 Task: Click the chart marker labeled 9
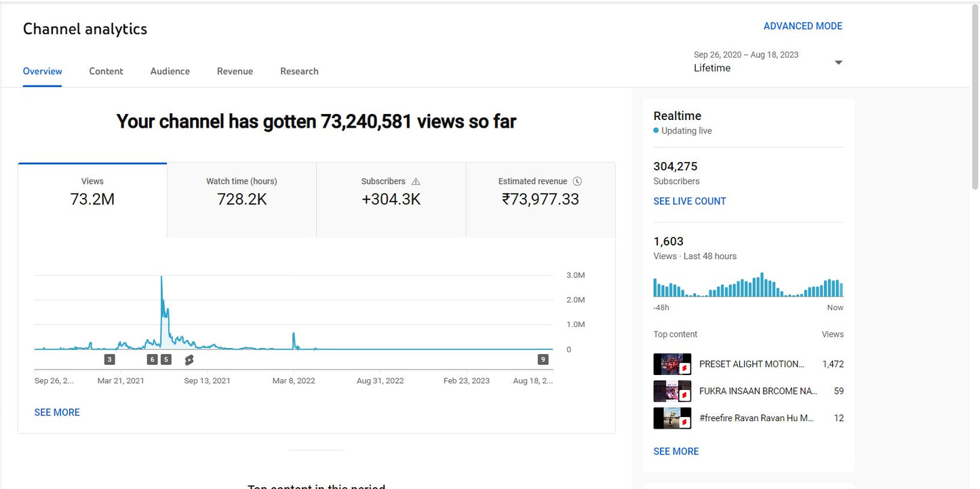[543, 359]
